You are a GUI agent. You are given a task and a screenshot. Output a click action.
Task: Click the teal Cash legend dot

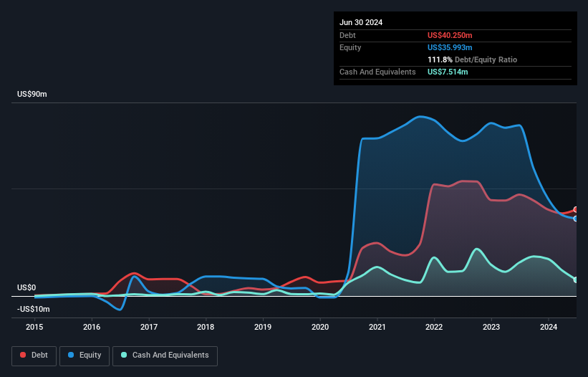pos(124,355)
